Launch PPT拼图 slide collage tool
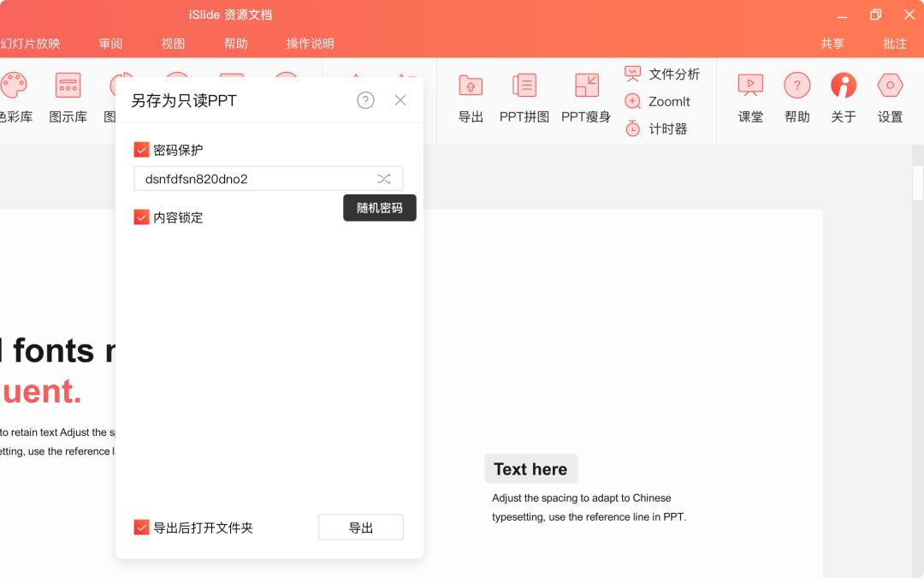 [x=524, y=97]
